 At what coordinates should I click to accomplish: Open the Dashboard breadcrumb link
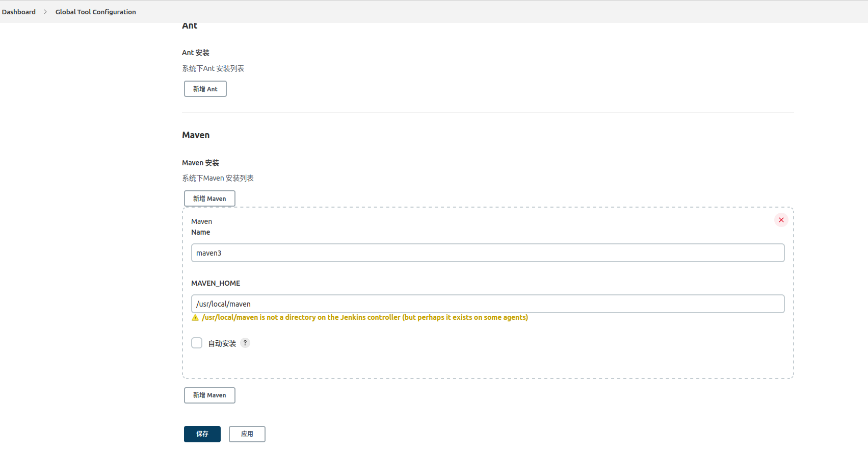[x=19, y=12]
